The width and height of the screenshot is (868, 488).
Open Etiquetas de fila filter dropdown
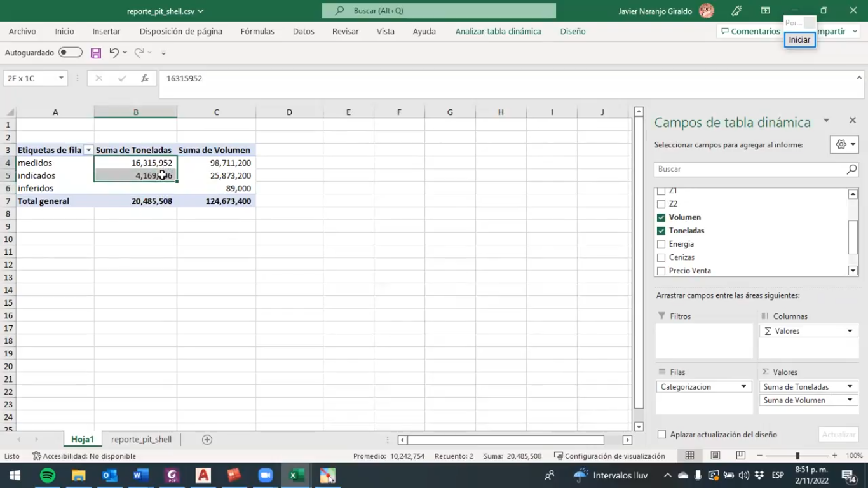click(x=88, y=150)
